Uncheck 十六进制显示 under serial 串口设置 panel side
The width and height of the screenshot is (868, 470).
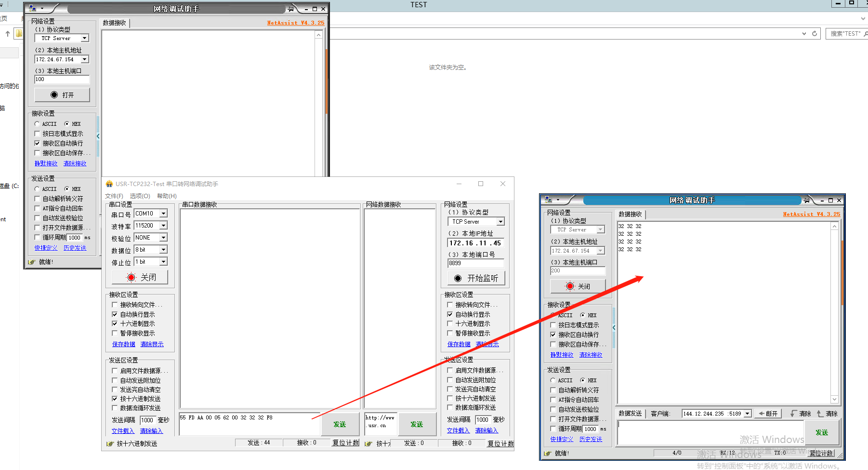point(115,323)
